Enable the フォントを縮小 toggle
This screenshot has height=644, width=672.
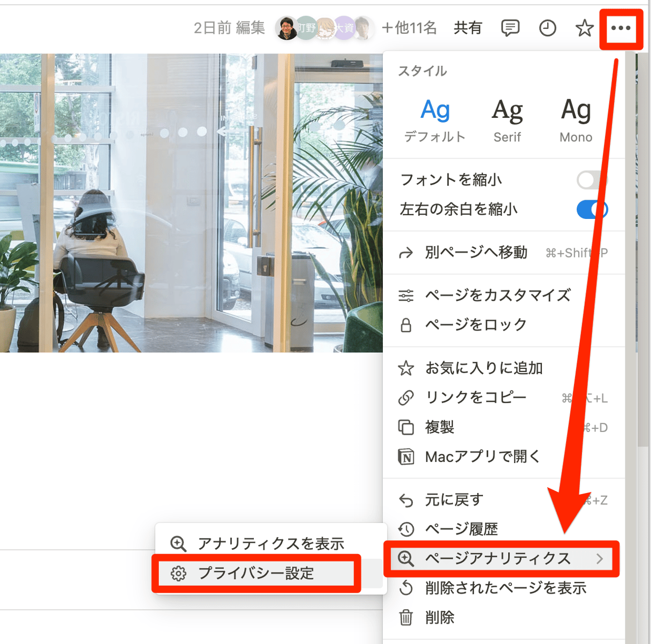pyautogui.click(x=591, y=180)
